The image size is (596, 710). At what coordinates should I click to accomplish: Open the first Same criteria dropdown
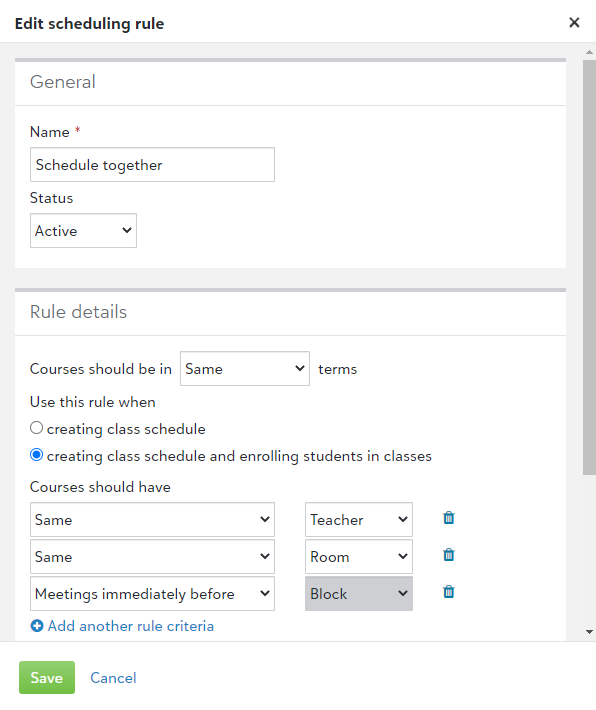point(152,519)
